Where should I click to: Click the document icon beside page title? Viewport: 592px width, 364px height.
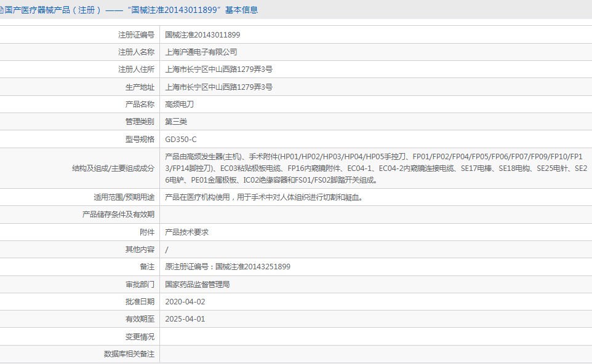point(1,10)
